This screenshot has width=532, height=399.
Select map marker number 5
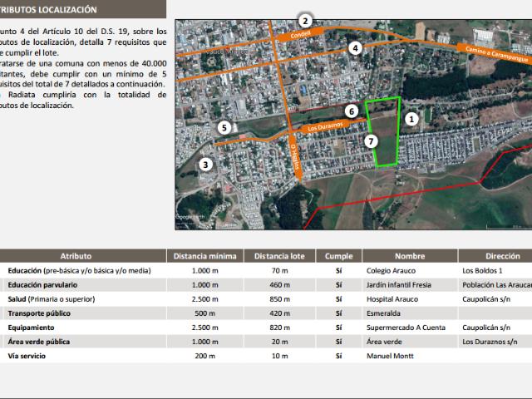[224, 127]
